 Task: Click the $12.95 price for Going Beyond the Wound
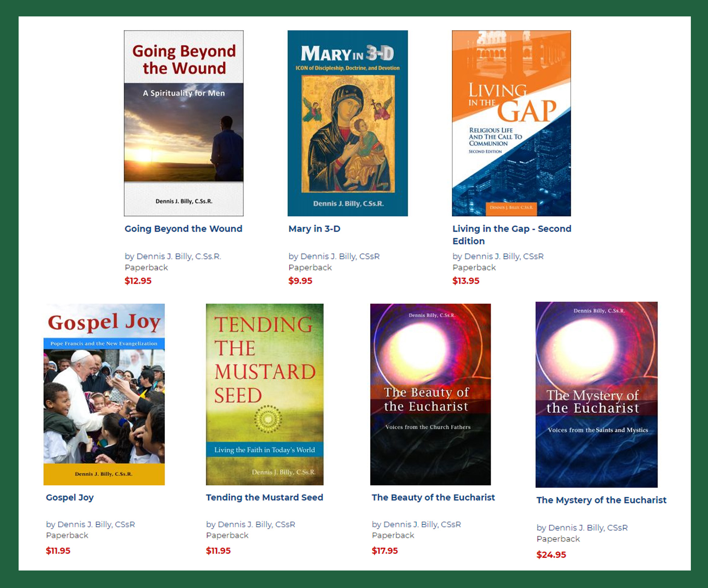coord(138,281)
